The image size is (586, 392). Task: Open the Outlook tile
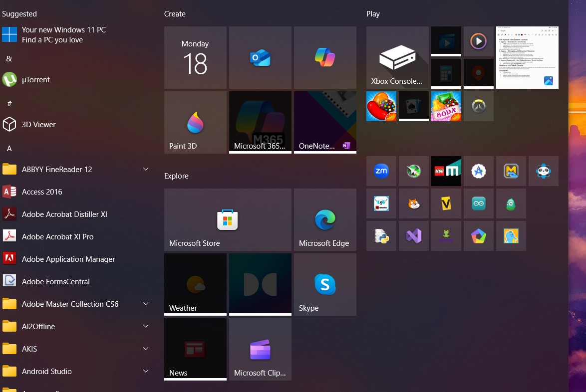[260, 57]
